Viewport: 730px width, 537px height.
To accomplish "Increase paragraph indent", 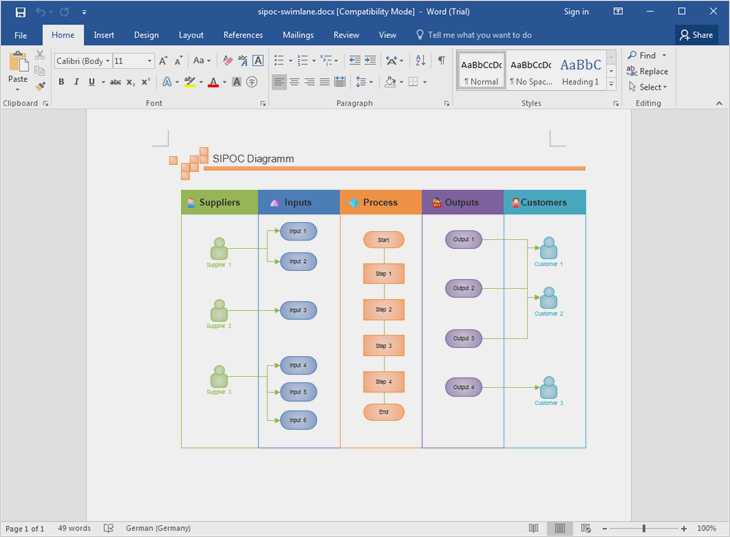I will coord(370,61).
